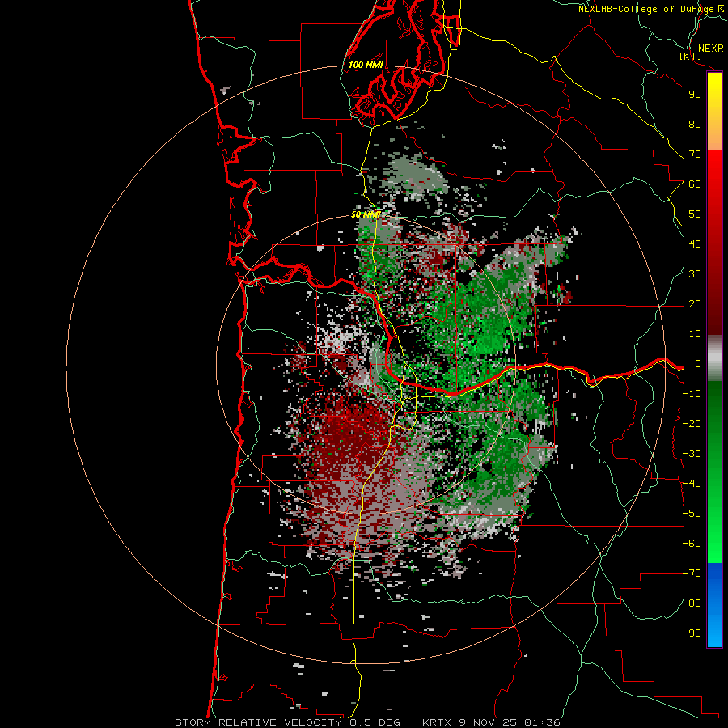Click the "STORM RELATIVE VELOCITY 0.5 DEG" caption
This screenshot has height=728, width=728.
293,722
